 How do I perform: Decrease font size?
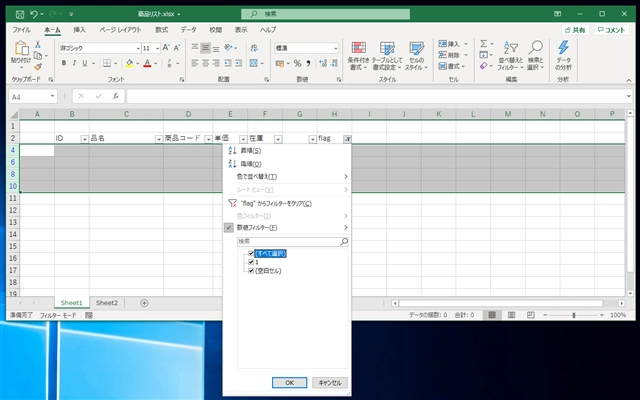tap(177, 48)
